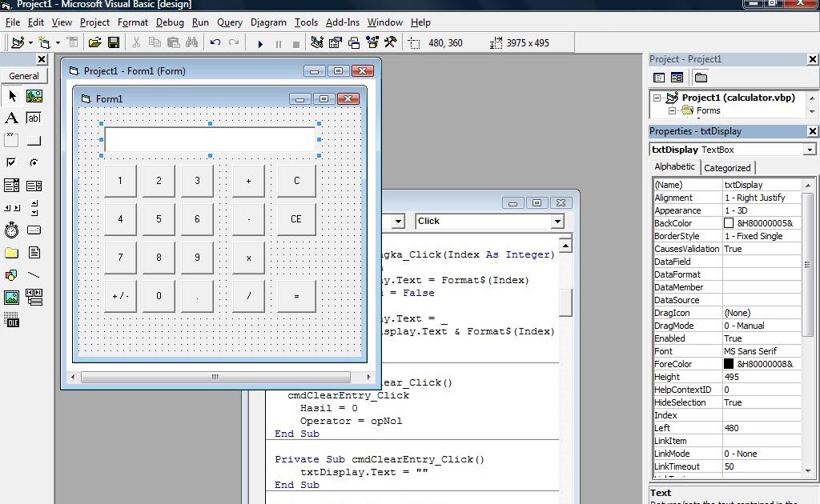820x504 pixels.
Task: Select the General tab in the toolbox
Action: (x=22, y=75)
